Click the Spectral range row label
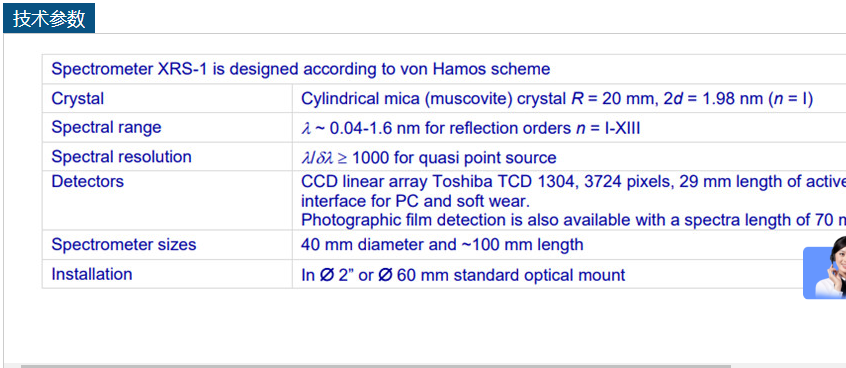Viewport: 846px width, 368px height. (x=106, y=127)
